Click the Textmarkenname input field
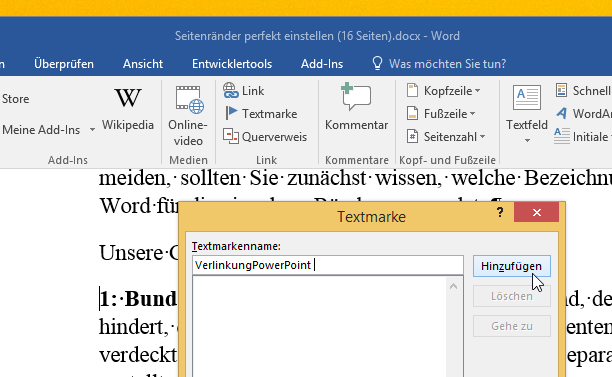Screen dimensions: 612x377 327,265
